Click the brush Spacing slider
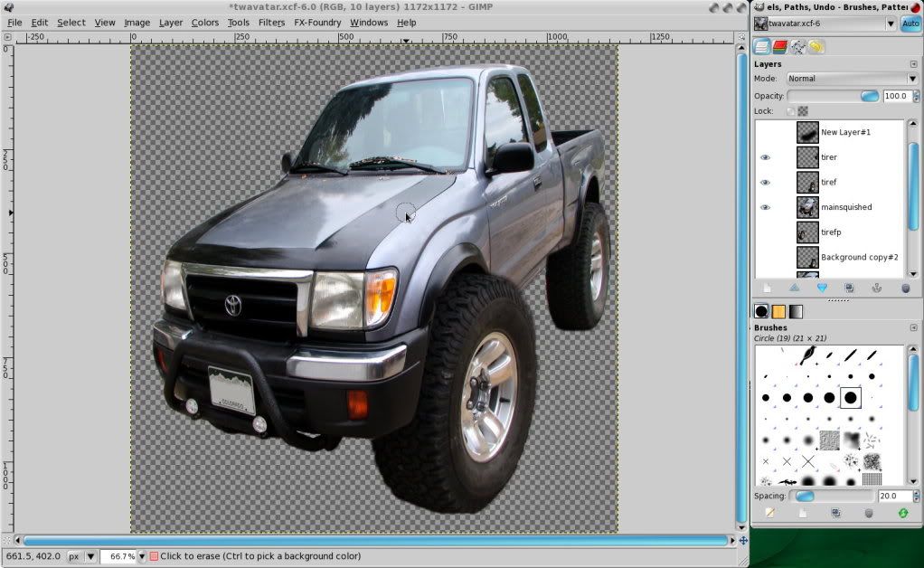 [x=834, y=497]
